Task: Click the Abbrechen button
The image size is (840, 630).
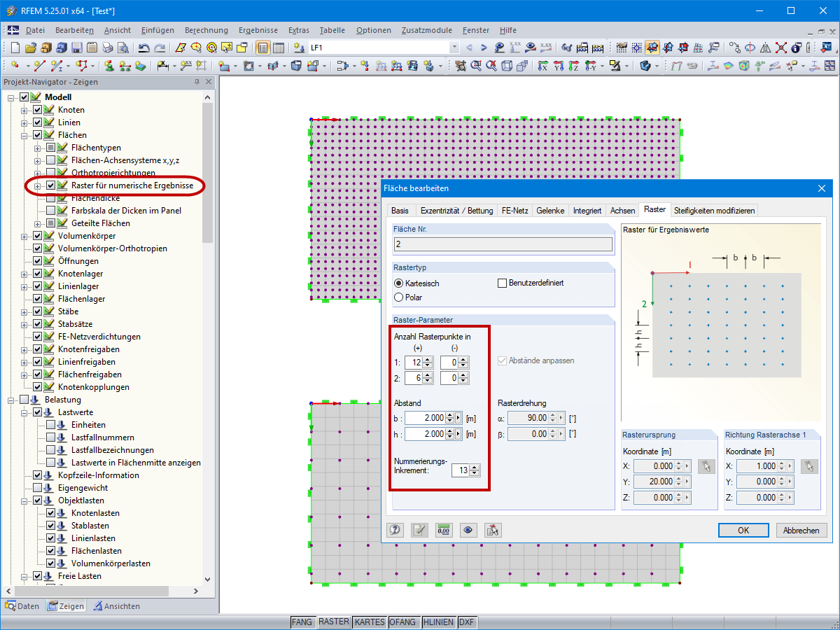Action: (801, 530)
